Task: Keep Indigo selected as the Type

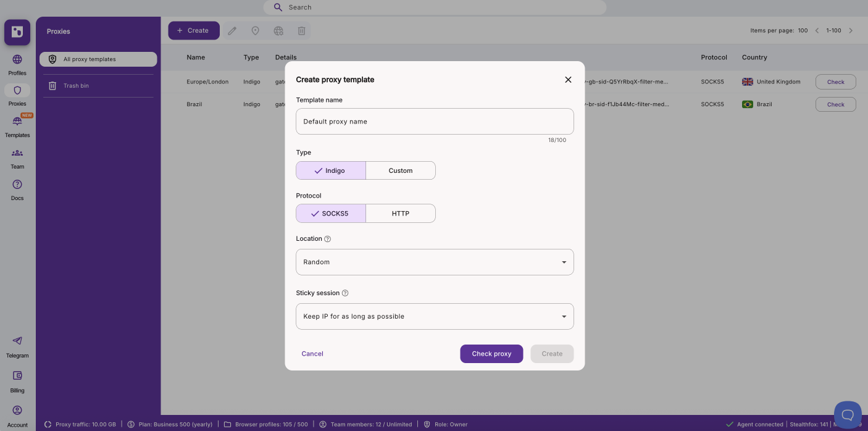Action: tap(331, 170)
